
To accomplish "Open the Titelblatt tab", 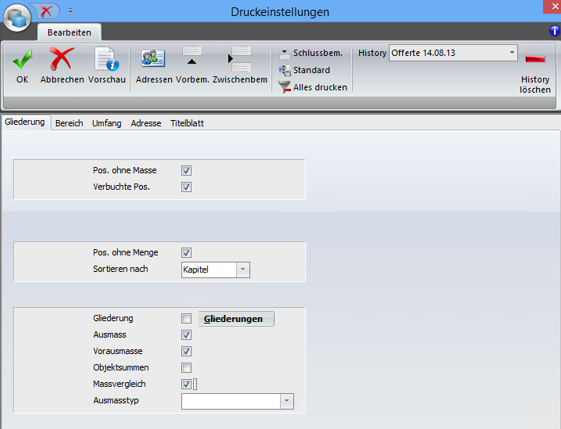I will (x=187, y=123).
